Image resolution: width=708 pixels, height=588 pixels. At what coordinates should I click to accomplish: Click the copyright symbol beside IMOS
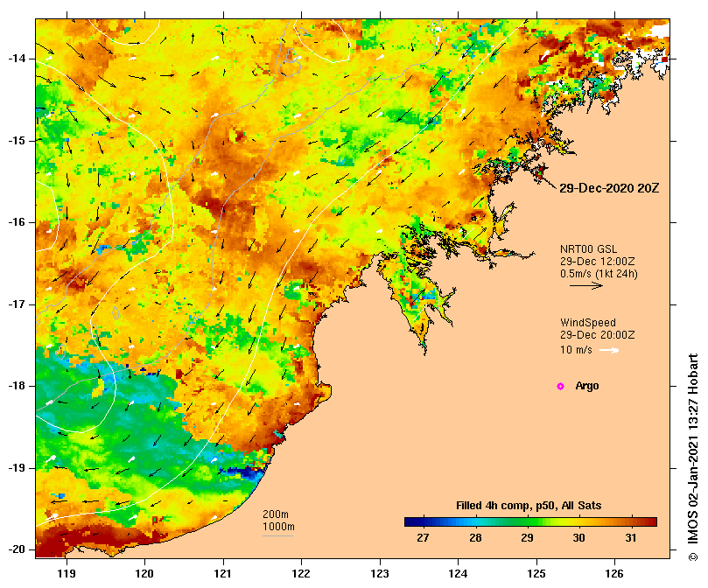(x=692, y=556)
